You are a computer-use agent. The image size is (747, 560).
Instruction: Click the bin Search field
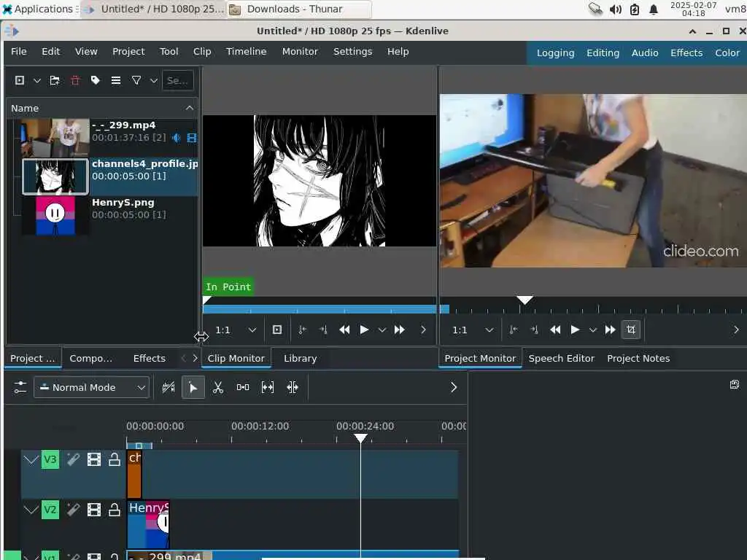click(178, 80)
